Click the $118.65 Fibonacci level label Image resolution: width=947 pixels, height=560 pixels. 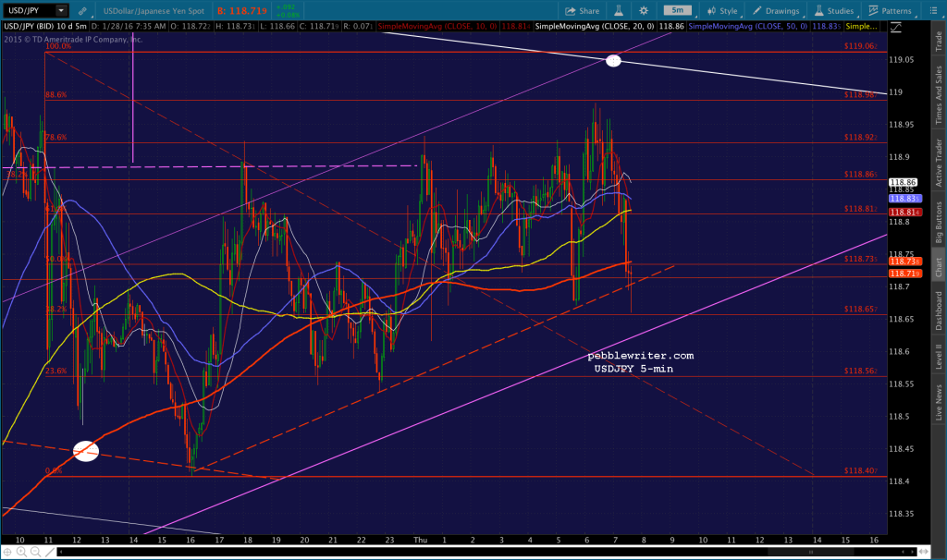point(861,309)
